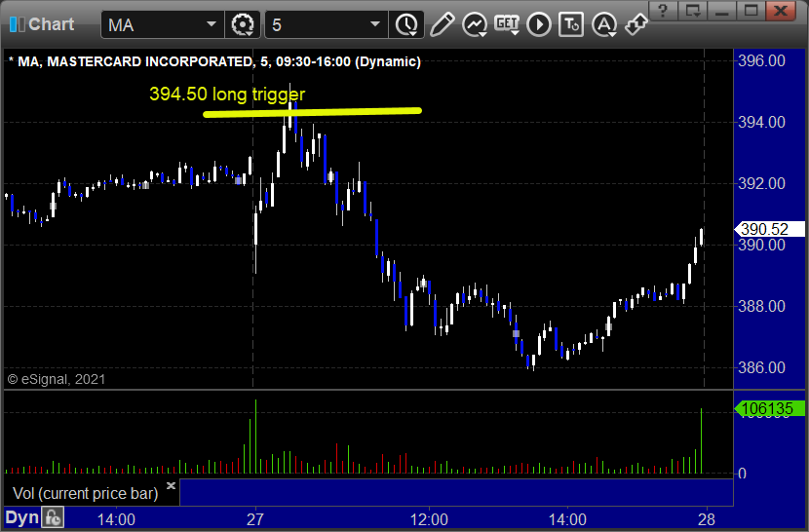Click the play bar-replay button
The height and width of the screenshot is (532, 809).
coord(539,24)
